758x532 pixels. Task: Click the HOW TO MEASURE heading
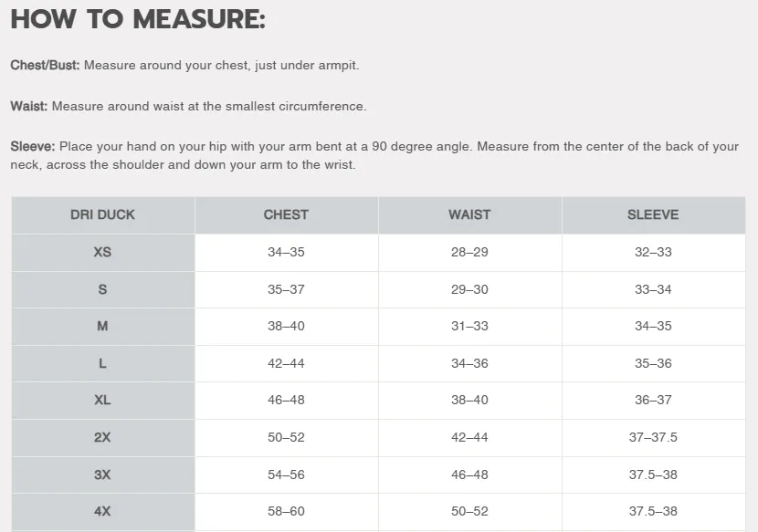(x=137, y=19)
